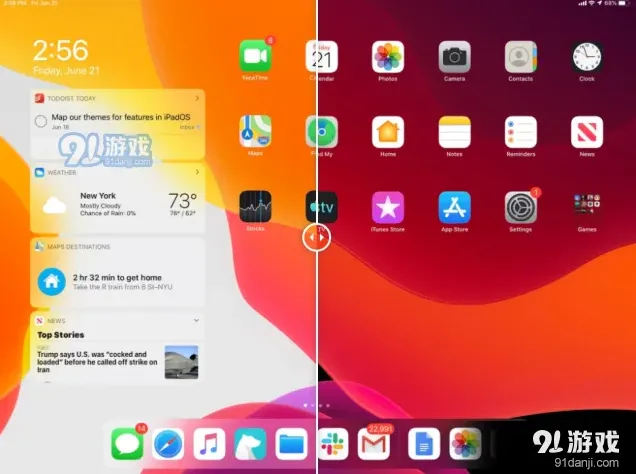Open Messages in the dock
This screenshot has height=474, width=636.
pyautogui.click(x=127, y=444)
